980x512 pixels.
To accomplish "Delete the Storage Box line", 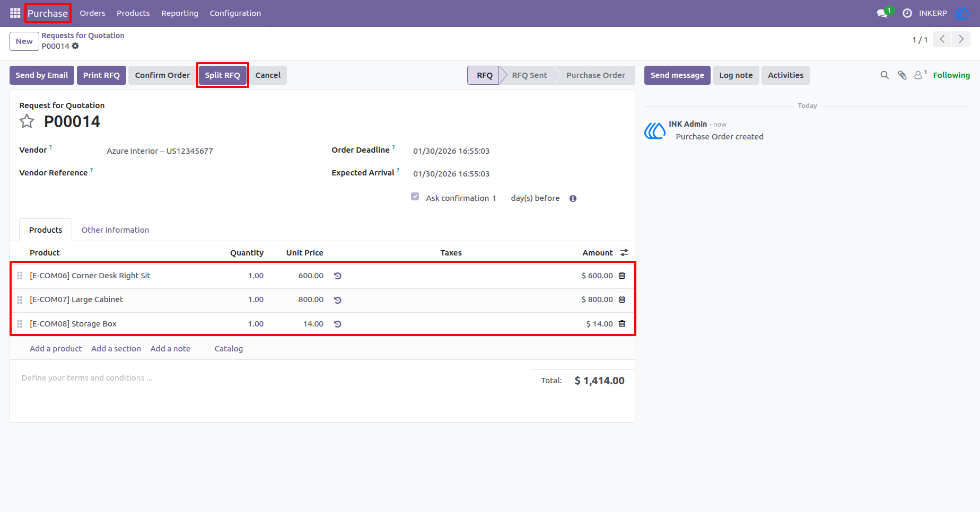I will pyautogui.click(x=622, y=324).
